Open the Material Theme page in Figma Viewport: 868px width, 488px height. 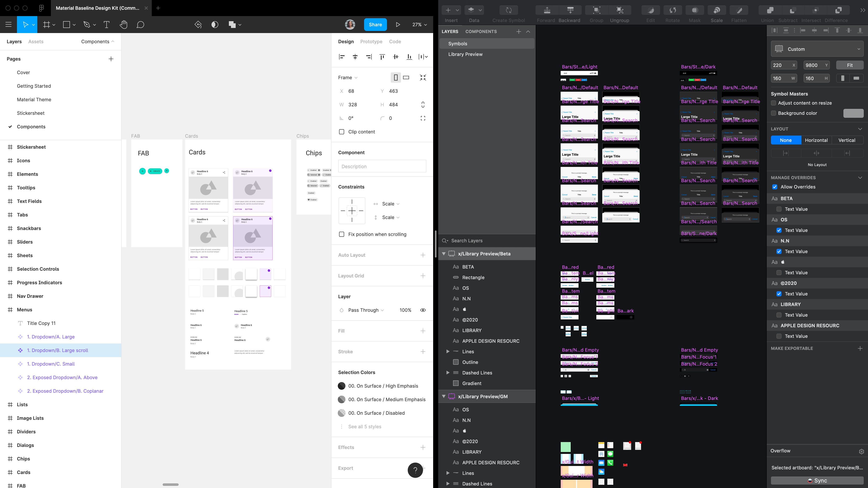(x=34, y=100)
